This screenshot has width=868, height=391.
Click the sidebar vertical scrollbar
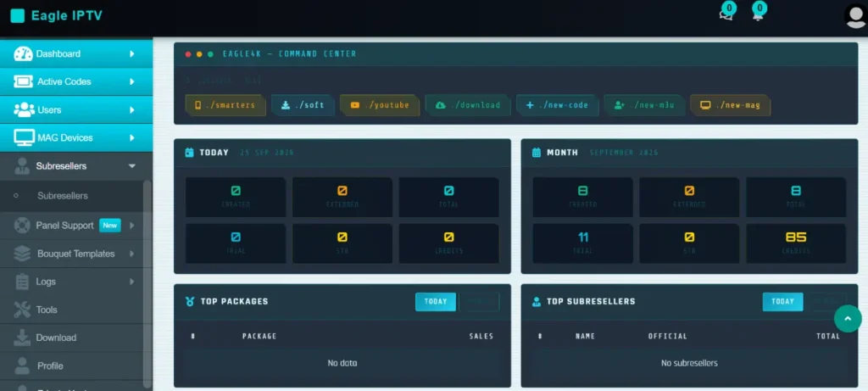point(147,283)
